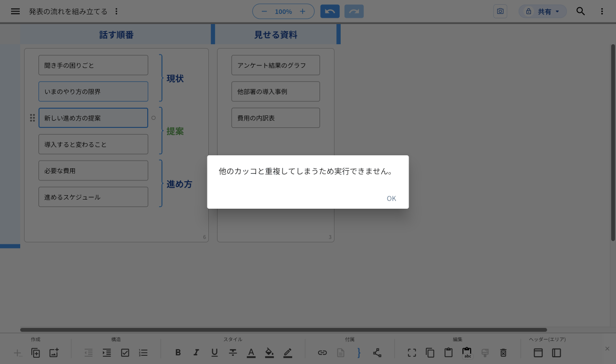Toggle bold style
The height and width of the screenshot is (364, 616).
[178, 353]
